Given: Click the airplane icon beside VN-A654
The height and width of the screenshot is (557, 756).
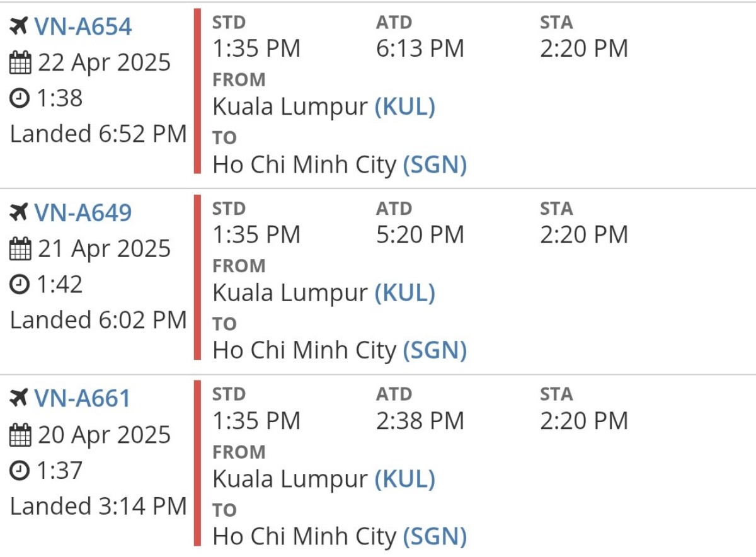Looking at the screenshot, I should [20, 26].
